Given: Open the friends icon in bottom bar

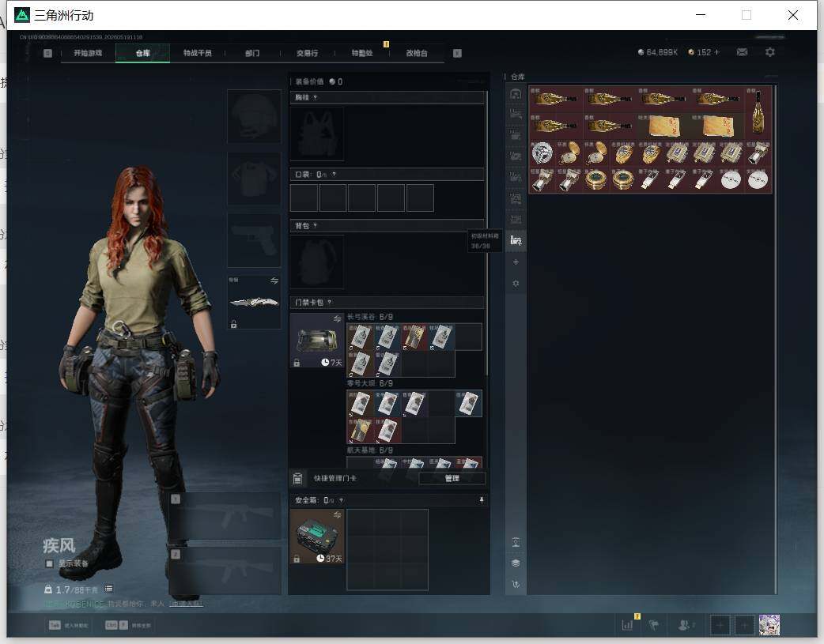Looking at the screenshot, I should pyautogui.click(x=685, y=625).
